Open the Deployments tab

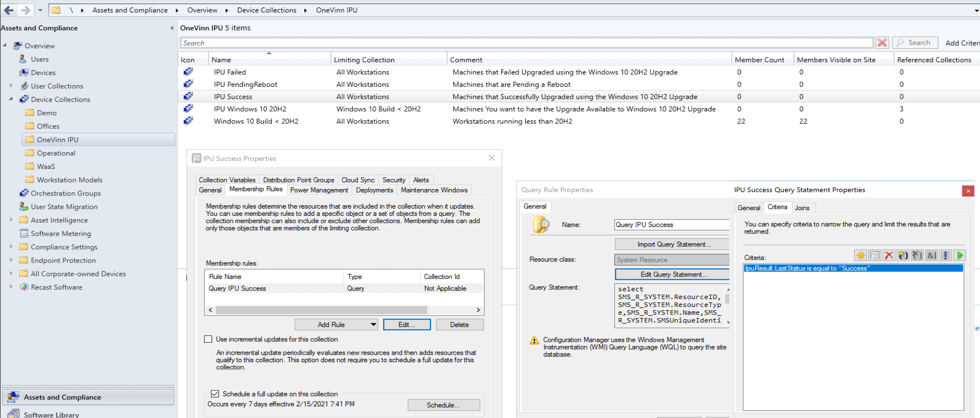(x=374, y=190)
